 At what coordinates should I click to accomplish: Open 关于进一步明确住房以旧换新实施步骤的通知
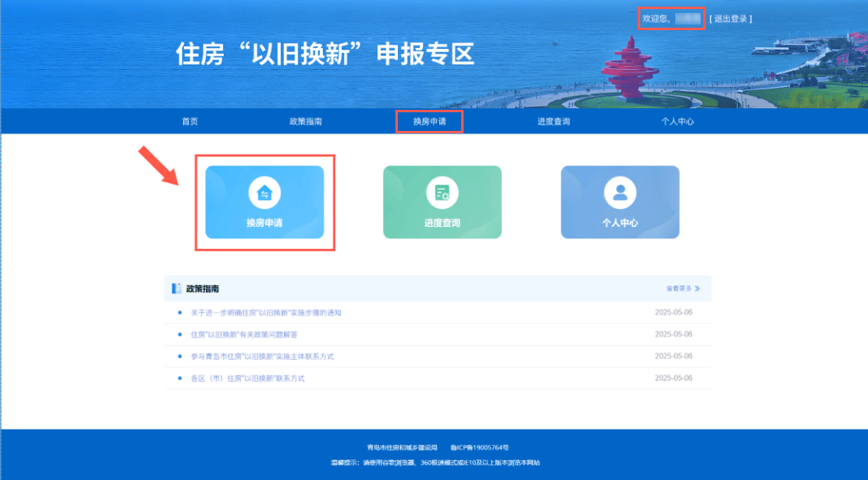point(266,312)
